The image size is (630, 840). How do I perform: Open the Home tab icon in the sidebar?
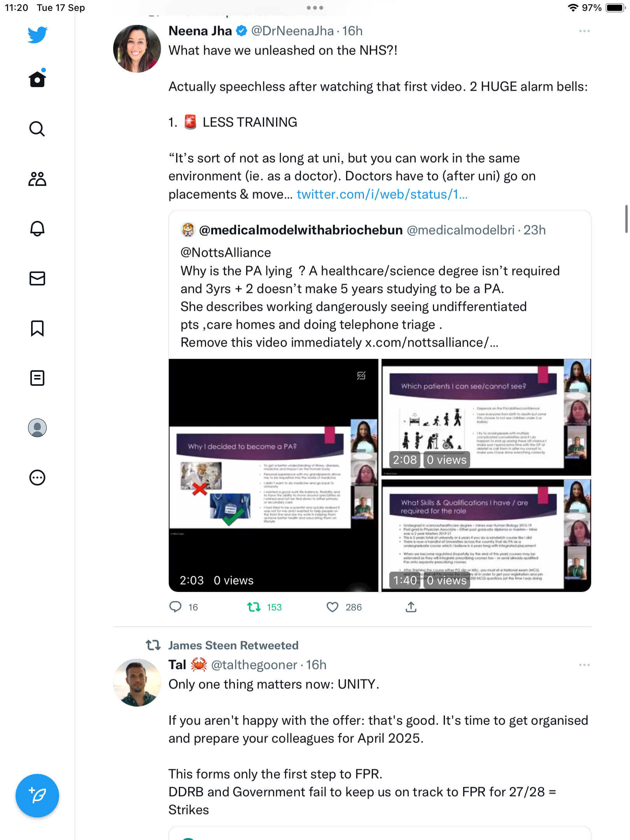point(37,79)
